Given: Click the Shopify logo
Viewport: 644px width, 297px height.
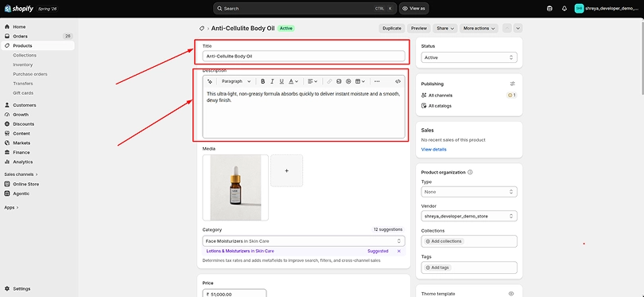Looking at the screenshot, I should tap(18, 8).
